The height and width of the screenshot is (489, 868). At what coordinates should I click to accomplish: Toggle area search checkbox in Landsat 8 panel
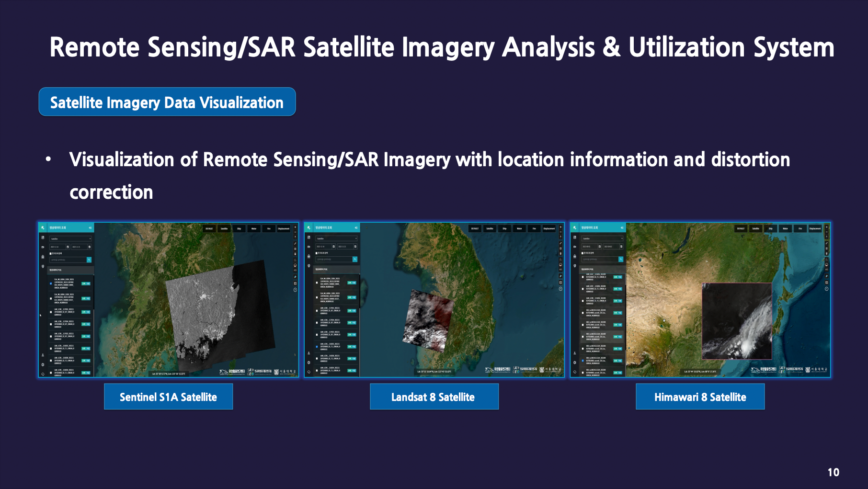tap(316, 253)
